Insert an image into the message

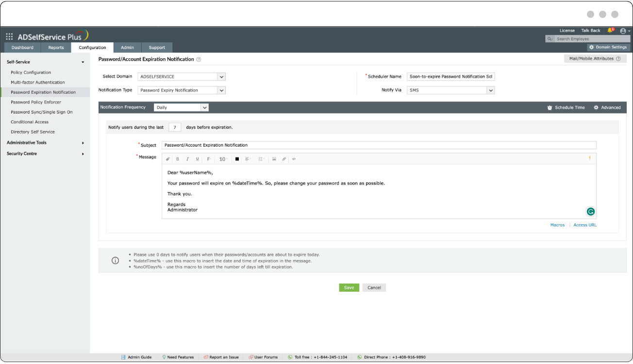coord(274,159)
